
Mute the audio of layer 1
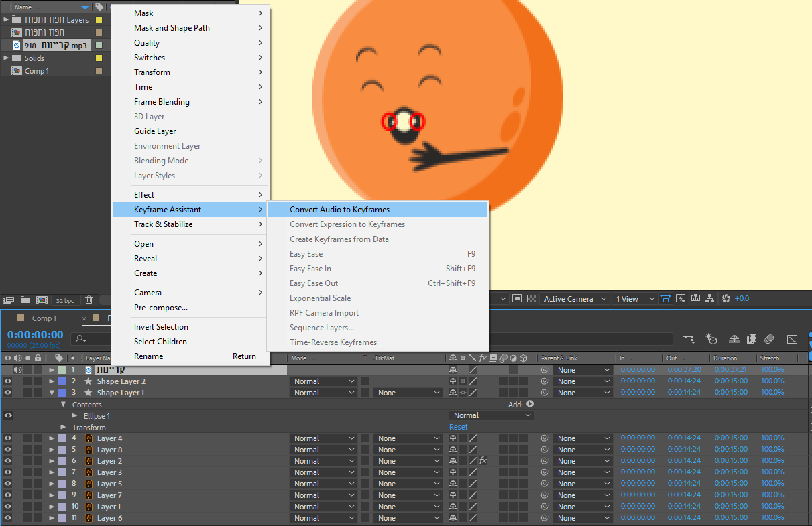(x=18, y=370)
